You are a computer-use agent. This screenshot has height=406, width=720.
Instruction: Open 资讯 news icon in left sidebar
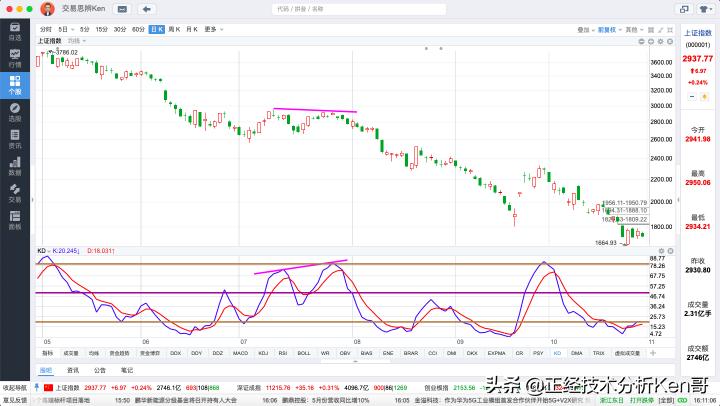(x=15, y=139)
